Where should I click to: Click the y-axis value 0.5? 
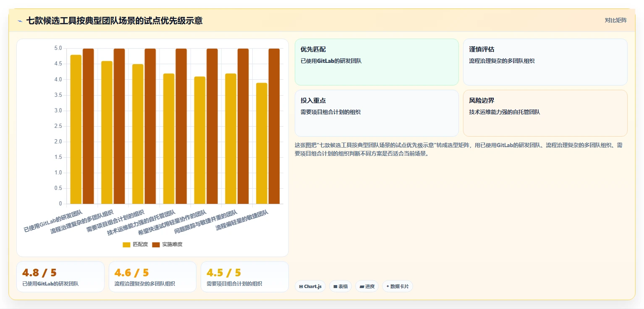click(x=58, y=188)
